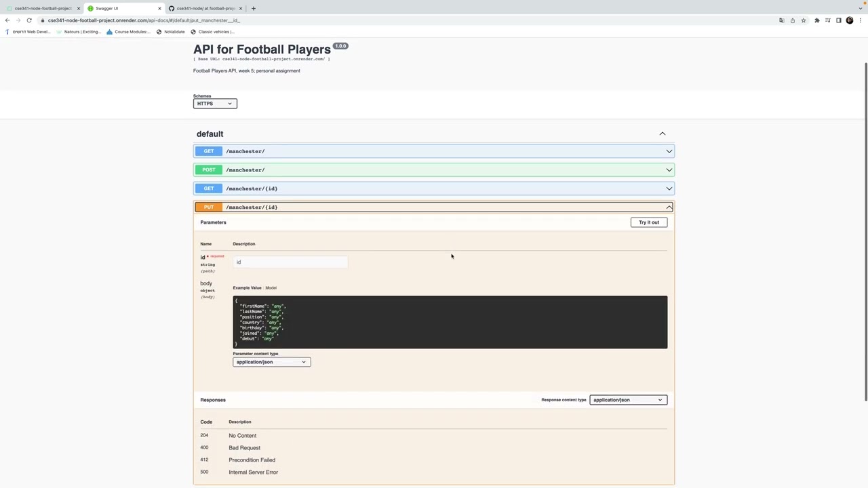Open the Parameter content type dropdown
The height and width of the screenshot is (488, 868).
(x=271, y=362)
